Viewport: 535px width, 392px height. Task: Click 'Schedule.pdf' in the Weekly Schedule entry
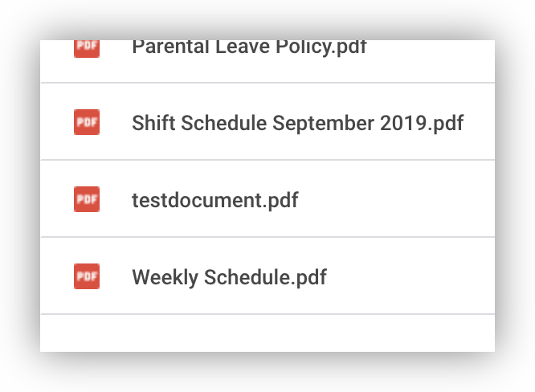[x=265, y=277]
